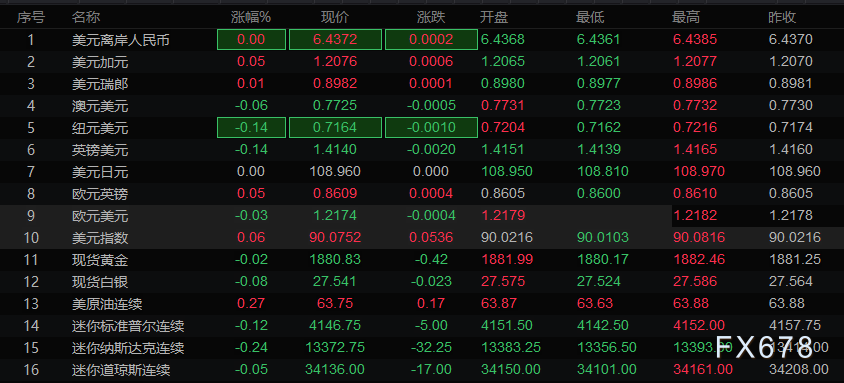844x383 pixels.
Task: Click Nasdaq mini price 13372.75
Action: (x=335, y=347)
